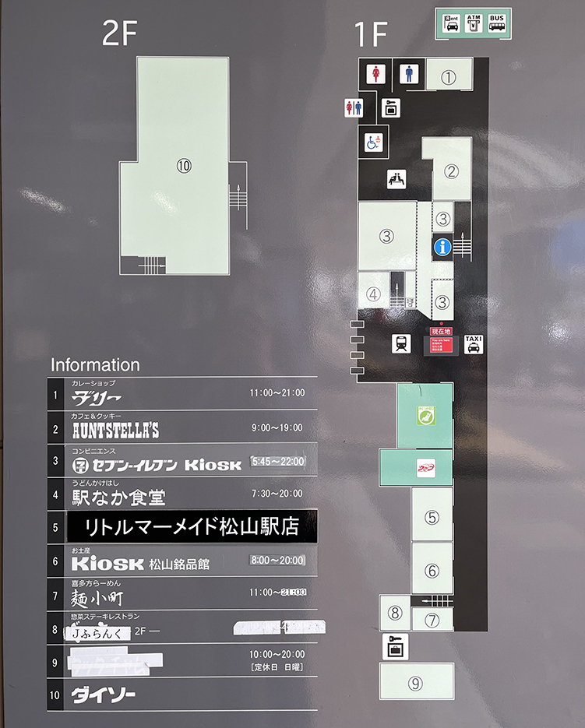Click the リトルマーメイド松山駅店 label
The width and height of the screenshot is (585, 728).
[192, 527]
